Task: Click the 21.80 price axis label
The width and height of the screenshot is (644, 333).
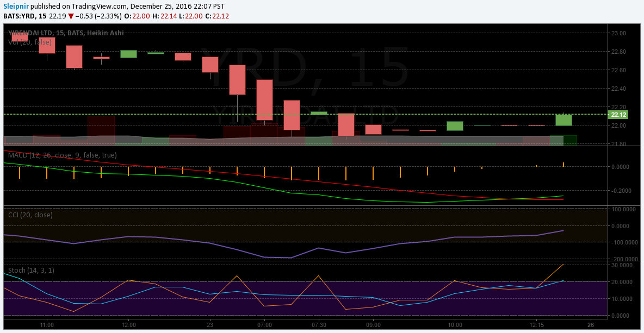Action: tap(618, 144)
